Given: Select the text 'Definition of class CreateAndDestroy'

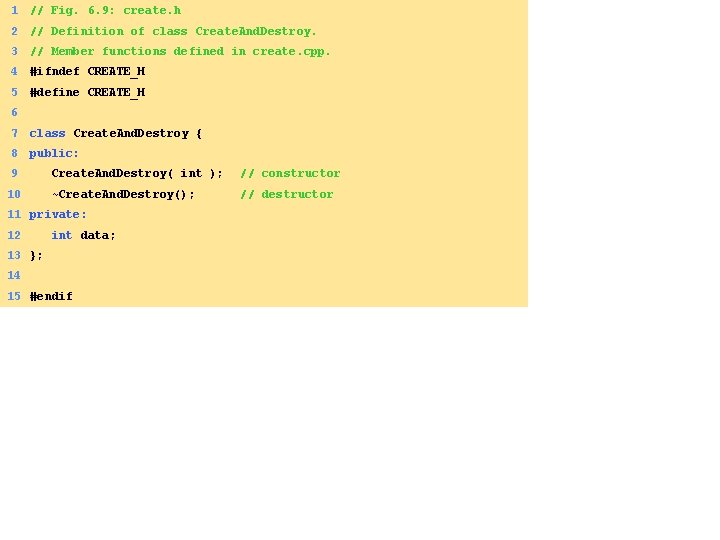Looking at the screenshot, I should pyautogui.click(x=181, y=31).
